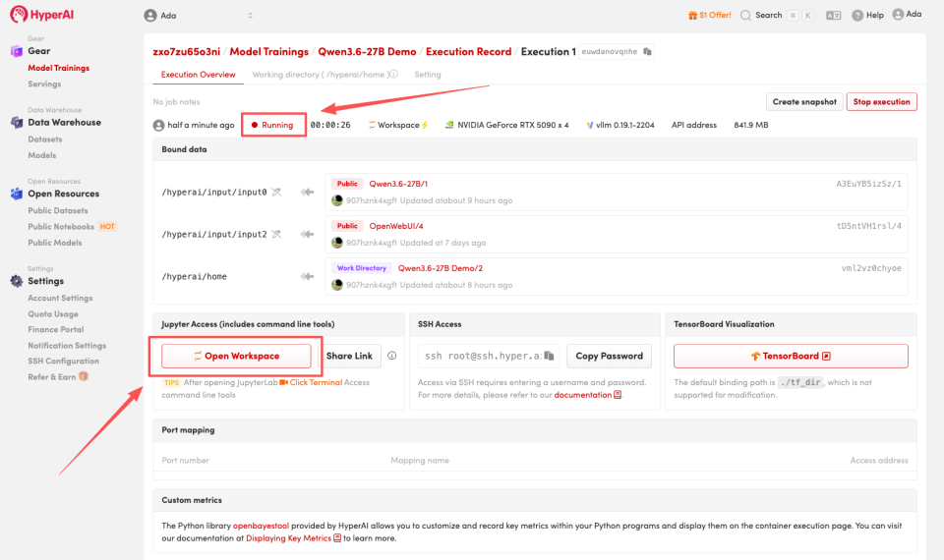Click the avatar beside OpenWebUI/4 owner
This screenshot has width=944, height=560.
point(337,243)
